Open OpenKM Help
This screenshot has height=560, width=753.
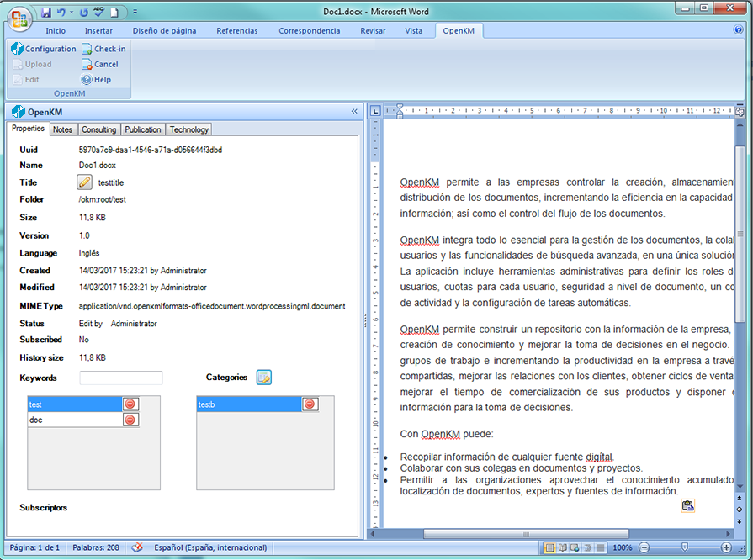pyautogui.click(x=96, y=79)
